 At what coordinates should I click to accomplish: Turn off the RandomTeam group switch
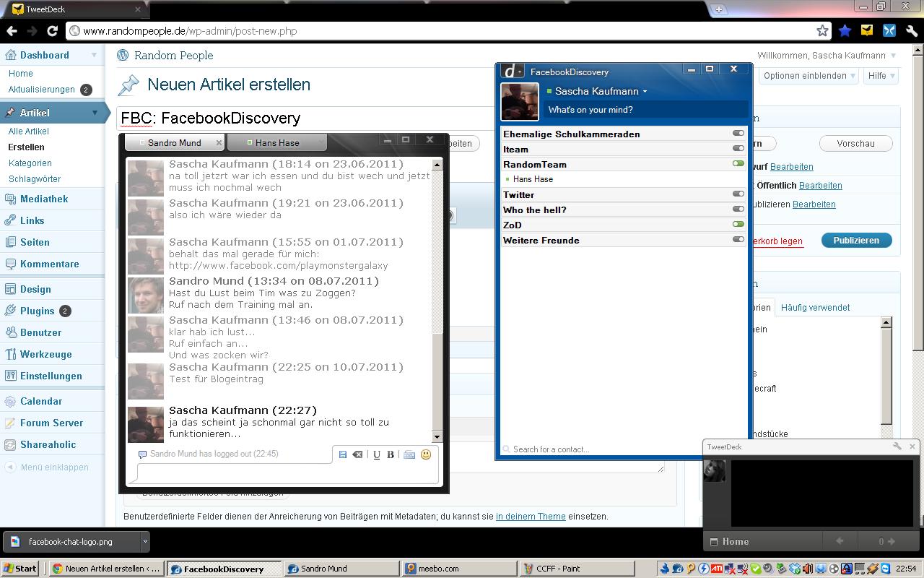738,164
